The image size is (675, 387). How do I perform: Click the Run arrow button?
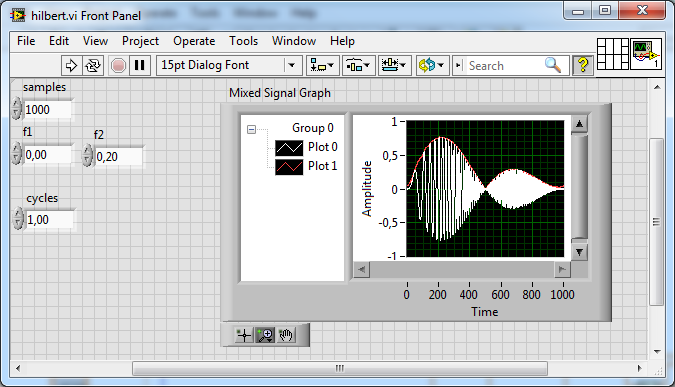click(x=71, y=65)
